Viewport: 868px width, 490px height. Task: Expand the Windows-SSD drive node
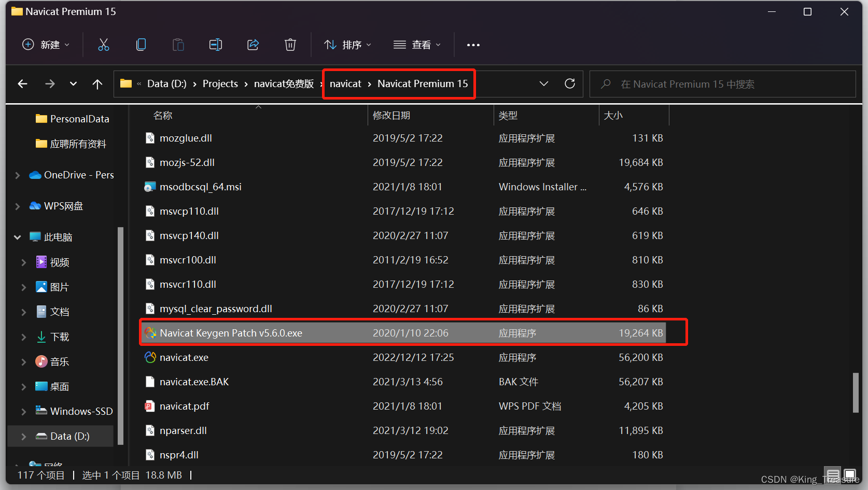point(24,412)
